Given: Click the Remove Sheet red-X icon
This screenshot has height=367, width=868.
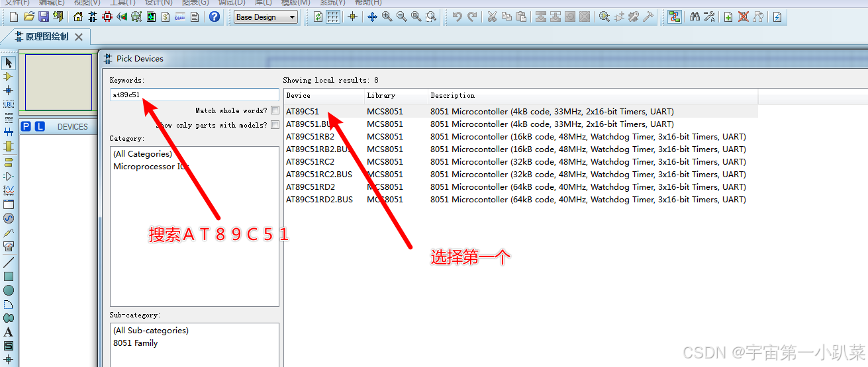Looking at the screenshot, I should [x=743, y=17].
